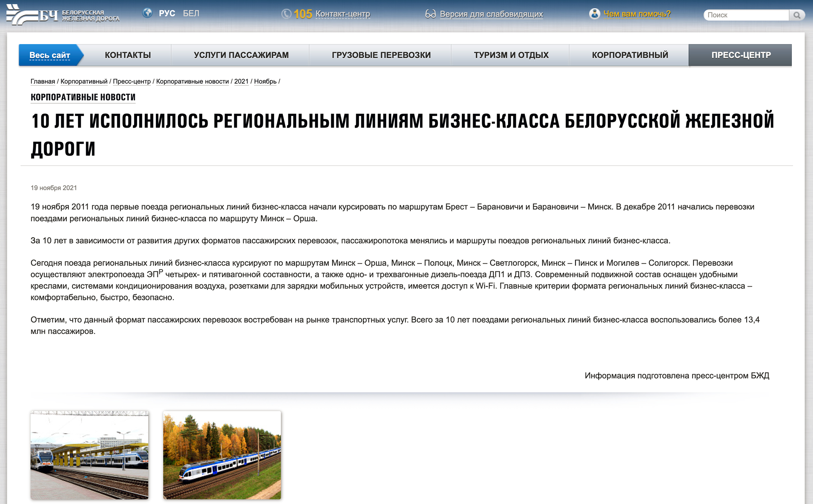Click the operator icon near Чем вам помочь
Image resolution: width=813 pixels, height=504 pixels.
coord(594,14)
